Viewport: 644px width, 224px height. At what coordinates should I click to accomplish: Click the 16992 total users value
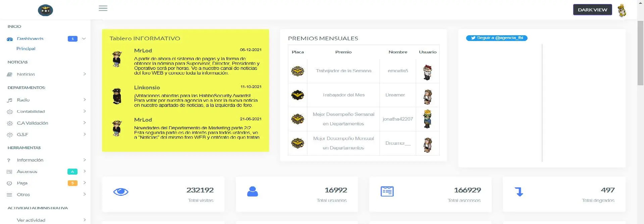[x=336, y=190]
